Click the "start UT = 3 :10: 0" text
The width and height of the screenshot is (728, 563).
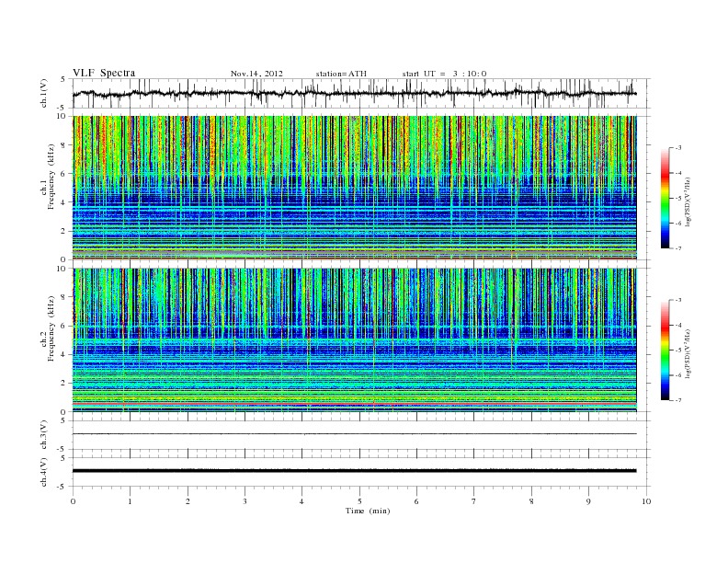tap(444, 74)
